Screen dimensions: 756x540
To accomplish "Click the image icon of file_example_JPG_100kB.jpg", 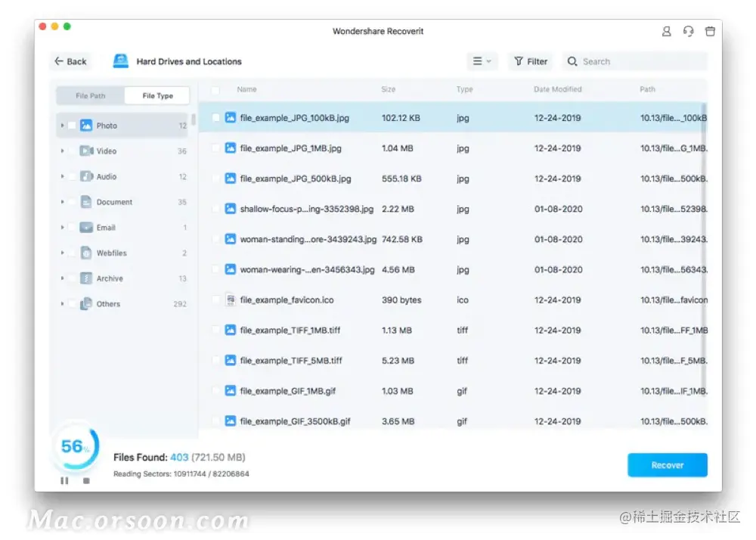I will pos(231,118).
